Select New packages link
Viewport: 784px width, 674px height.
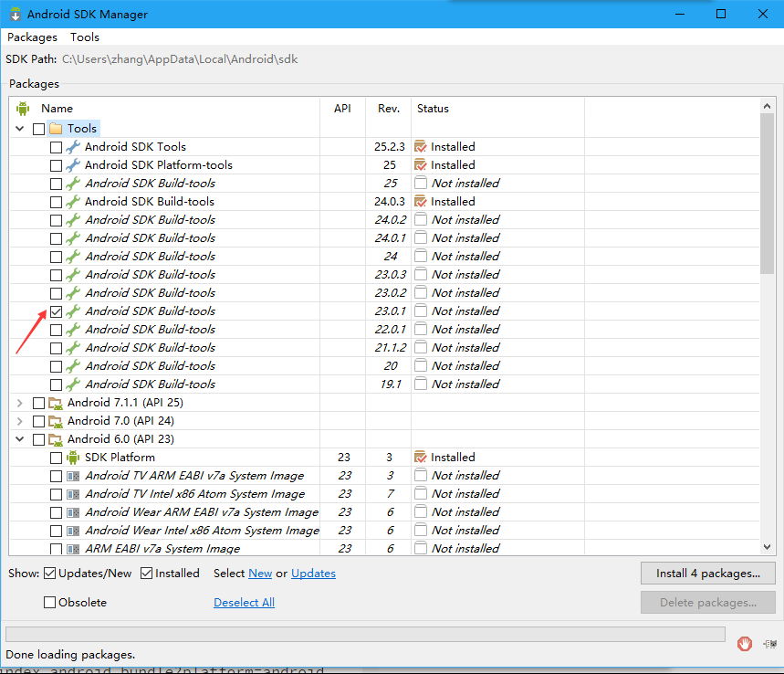click(x=260, y=574)
